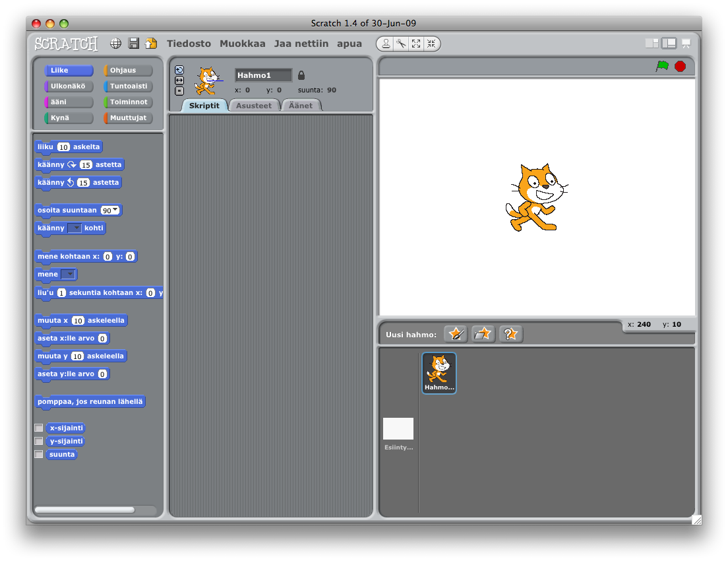Screen dimensions: 728x561
Task: Select the shrink sprite tool
Action: click(431, 44)
